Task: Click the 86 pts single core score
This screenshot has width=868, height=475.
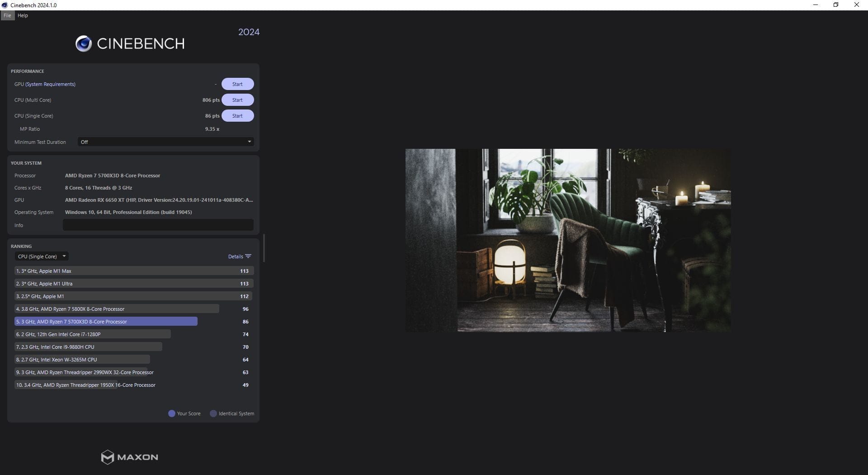Action: click(212, 116)
